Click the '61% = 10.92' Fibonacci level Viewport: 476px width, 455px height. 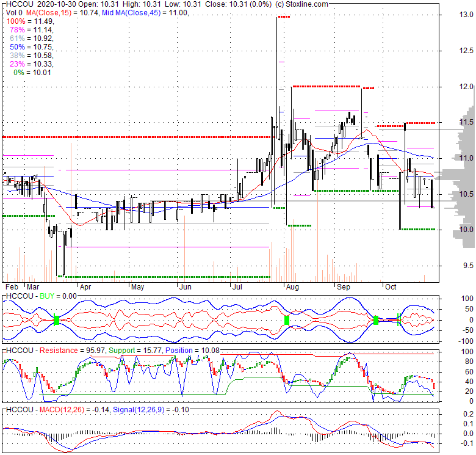coord(32,38)
